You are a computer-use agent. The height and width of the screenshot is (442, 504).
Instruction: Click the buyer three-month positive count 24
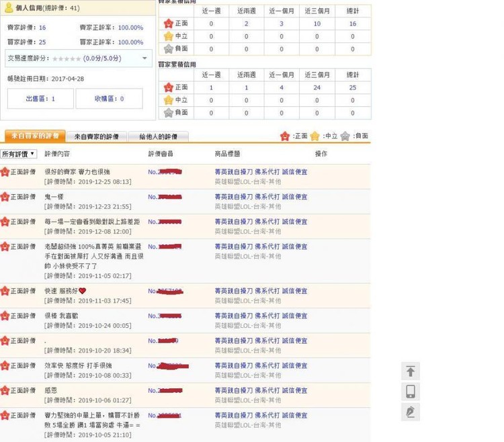click(x=317, y=88)
